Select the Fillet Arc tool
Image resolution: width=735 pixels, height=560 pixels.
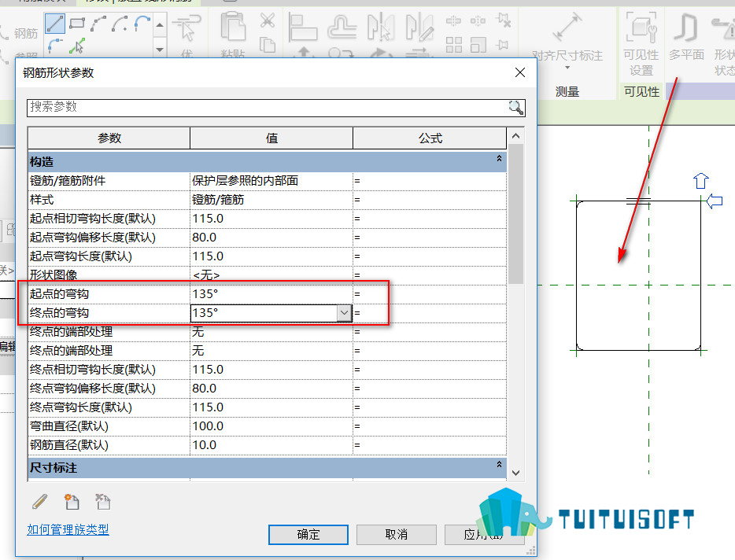(55, 46)
